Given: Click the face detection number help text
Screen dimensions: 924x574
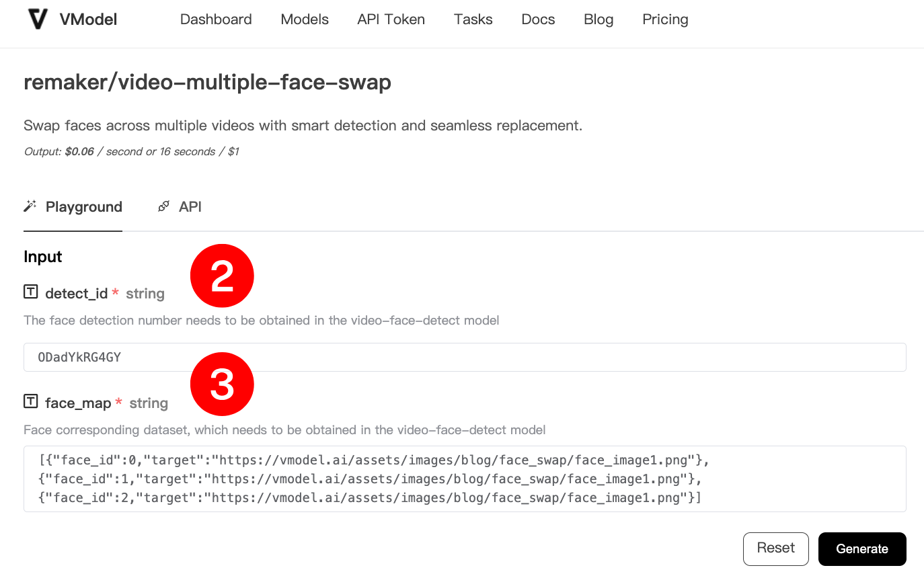Looking at the screenshot, I should point(262,321).
